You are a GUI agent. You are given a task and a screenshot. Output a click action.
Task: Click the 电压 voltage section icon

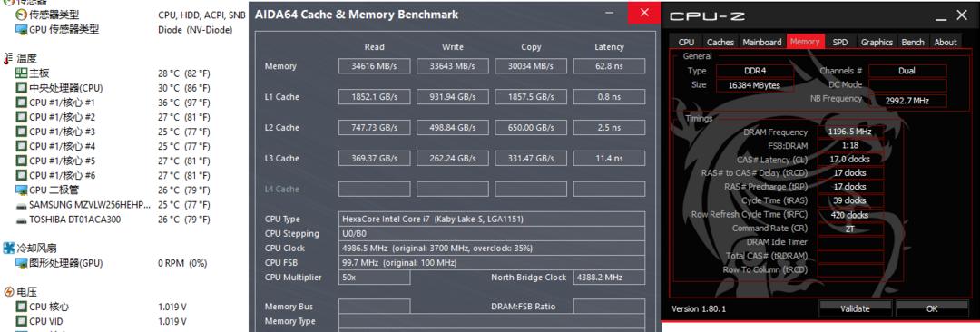tap(9, 292)
